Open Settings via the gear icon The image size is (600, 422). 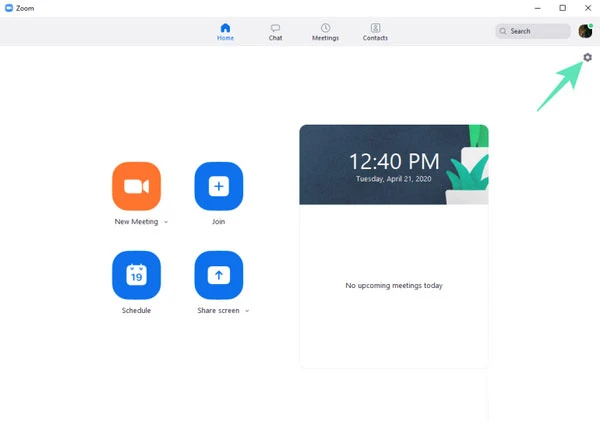587,57
